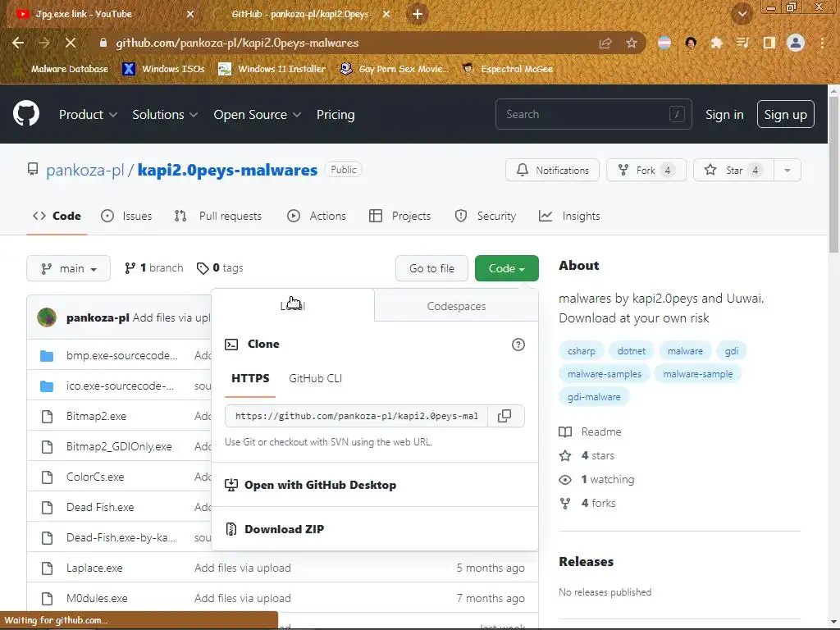Bookmark this page with the star icon
Screen dimensions: 840x630
632,43
